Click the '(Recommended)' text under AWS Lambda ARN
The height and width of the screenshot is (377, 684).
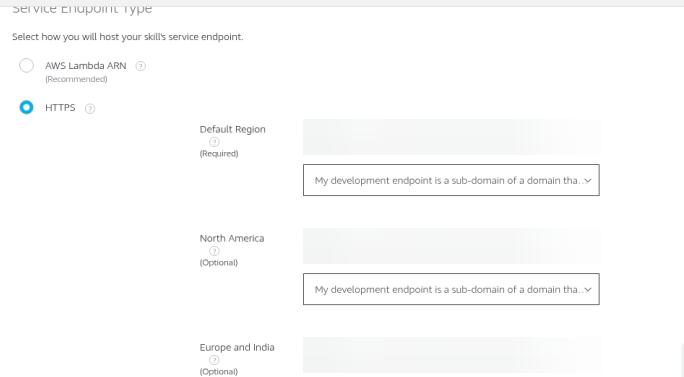pos(76,79)
